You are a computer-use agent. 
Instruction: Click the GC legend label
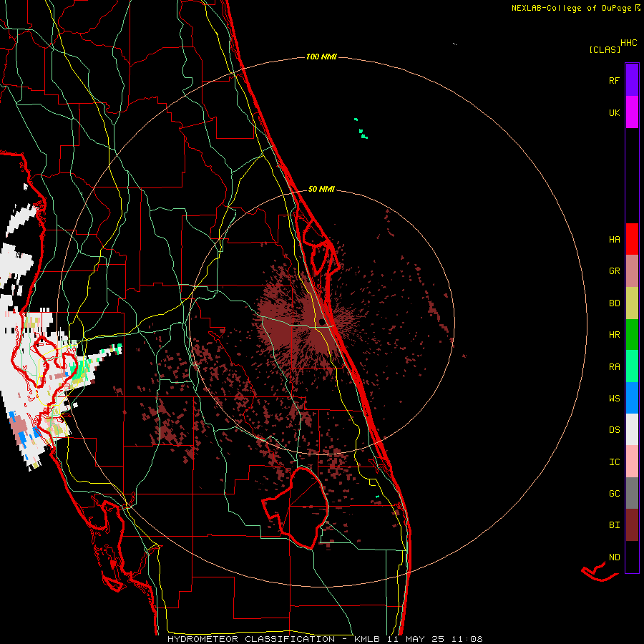tap(614, 493)
